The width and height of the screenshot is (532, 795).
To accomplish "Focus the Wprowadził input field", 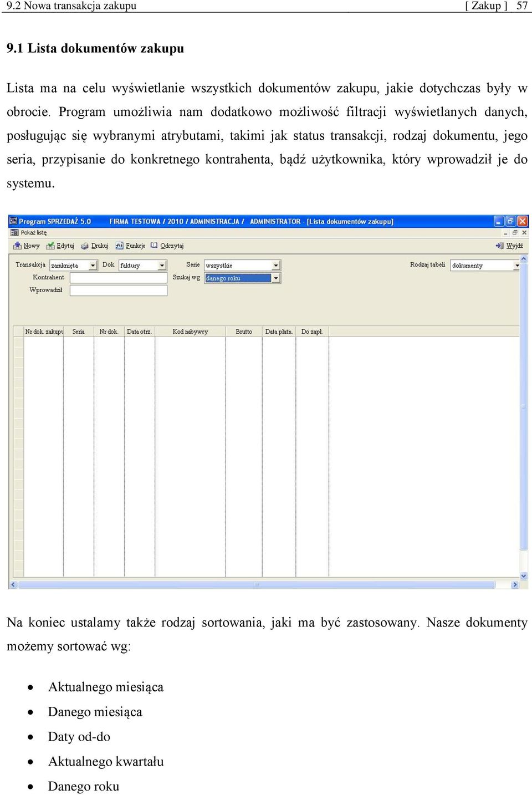I will [119, 291].
